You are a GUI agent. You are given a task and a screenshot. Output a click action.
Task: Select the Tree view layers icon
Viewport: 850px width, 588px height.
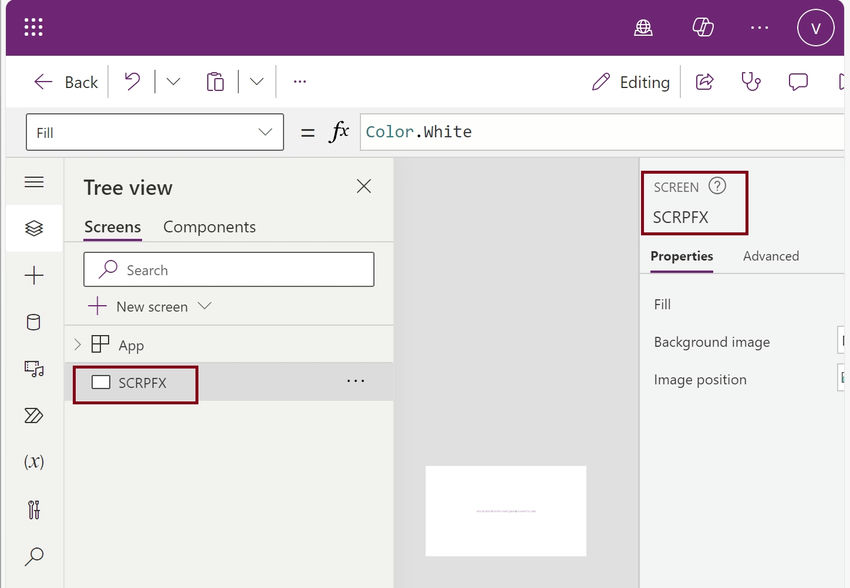coord(34,228)
